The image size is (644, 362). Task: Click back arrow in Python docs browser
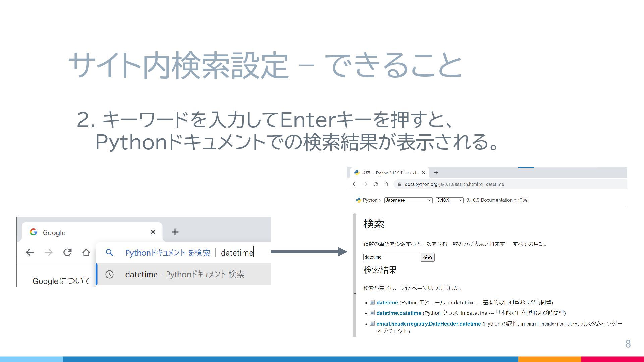[x=355, y=184]
